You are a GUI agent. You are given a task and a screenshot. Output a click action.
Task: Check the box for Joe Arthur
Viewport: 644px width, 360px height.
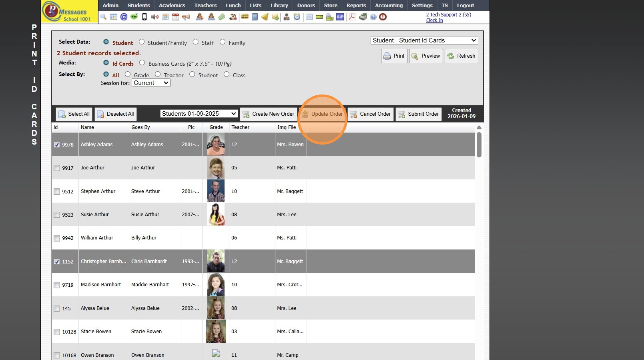point(57,168)
